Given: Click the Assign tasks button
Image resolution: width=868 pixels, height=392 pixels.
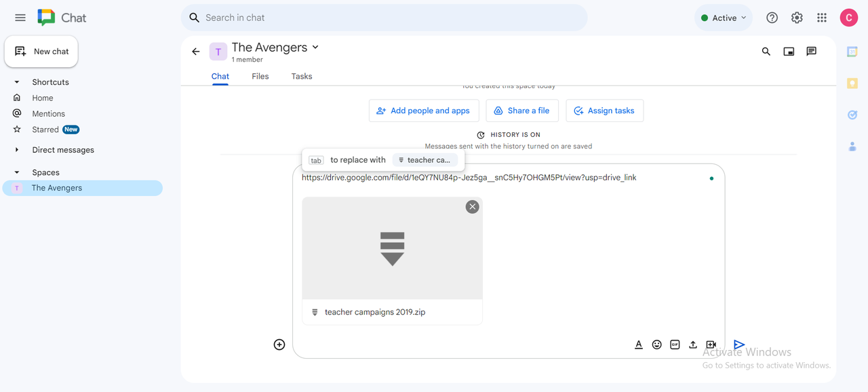Looking at the screenshot, I should pos(604,111).
